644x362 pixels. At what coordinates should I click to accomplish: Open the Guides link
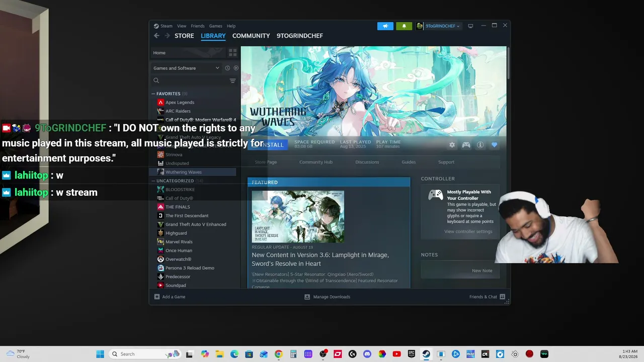[409, 162]
